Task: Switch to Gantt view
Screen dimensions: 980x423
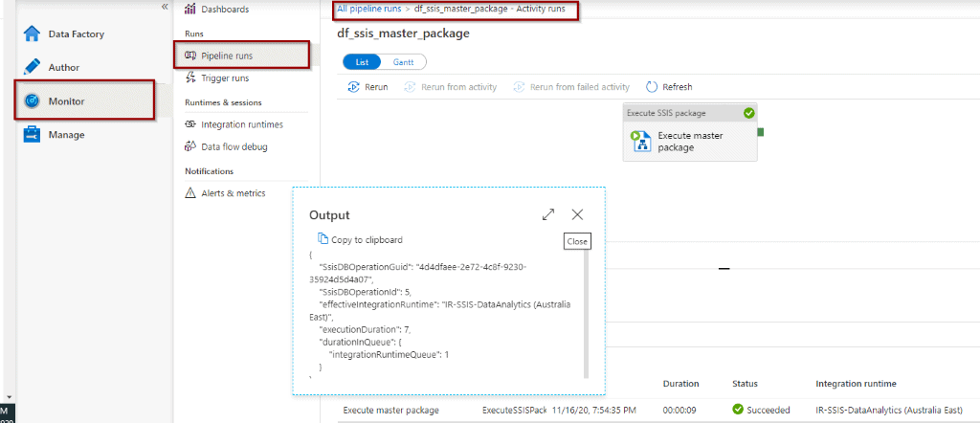Action: 403,62
